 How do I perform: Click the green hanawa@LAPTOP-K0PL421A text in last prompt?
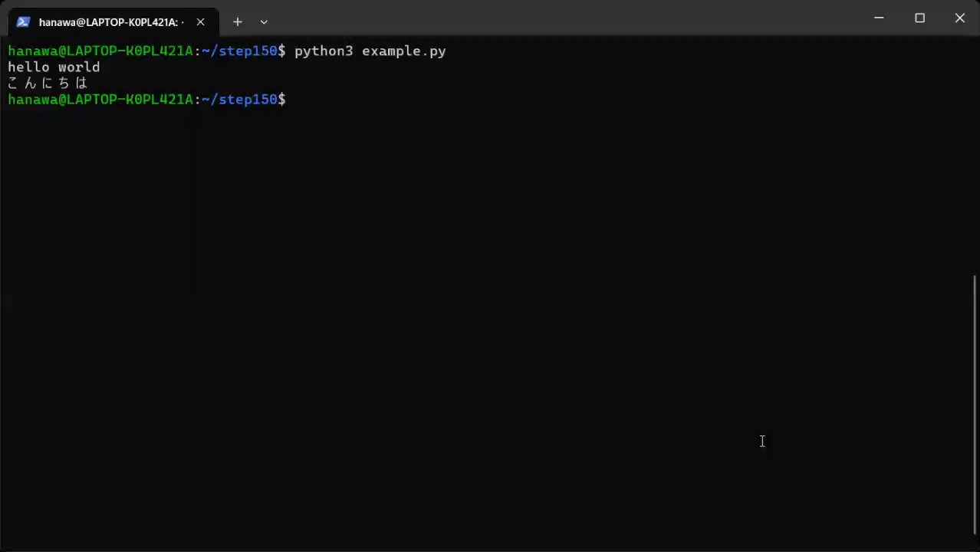click(100, 100)
